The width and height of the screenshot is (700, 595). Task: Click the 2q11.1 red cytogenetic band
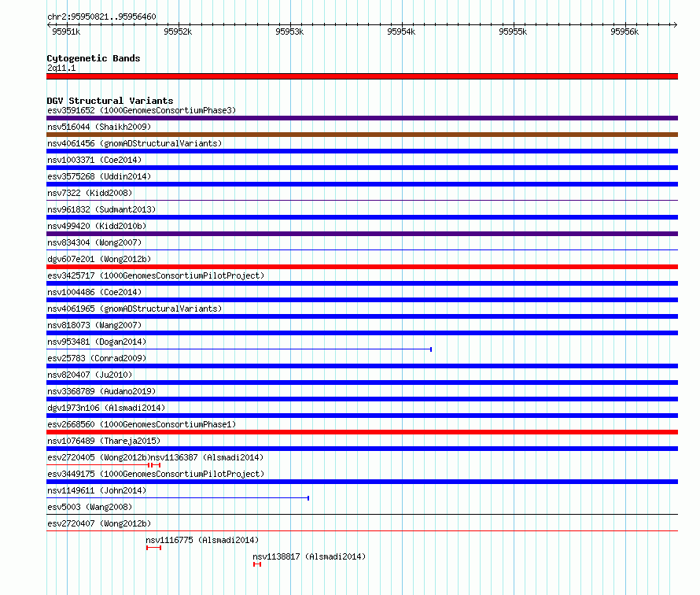pyautogui.click(x=362, y=76)
